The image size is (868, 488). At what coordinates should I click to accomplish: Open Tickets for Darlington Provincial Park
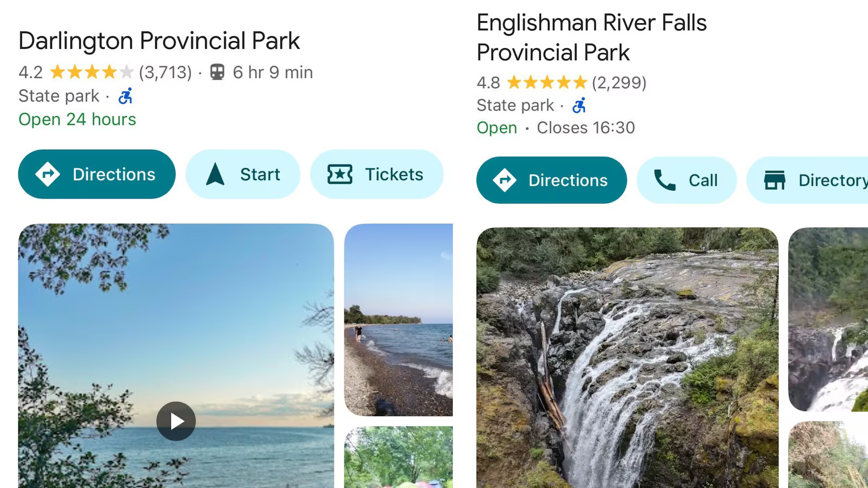click(376, 174)
